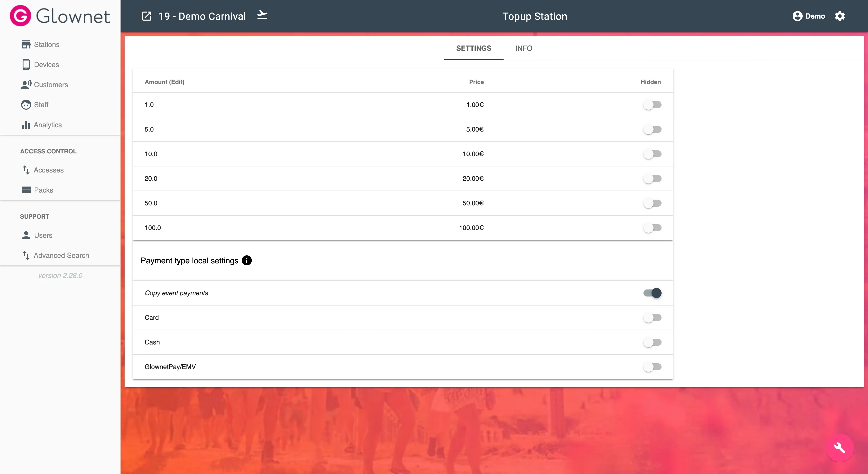Image resolution: width=868 pixels, height=474 pixels.
Task: Click the 20.00€ price value
Action: (473, 179)
